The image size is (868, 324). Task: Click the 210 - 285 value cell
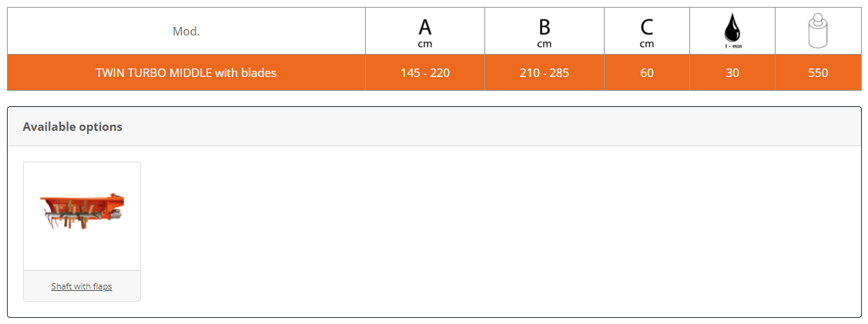(545, 73)
